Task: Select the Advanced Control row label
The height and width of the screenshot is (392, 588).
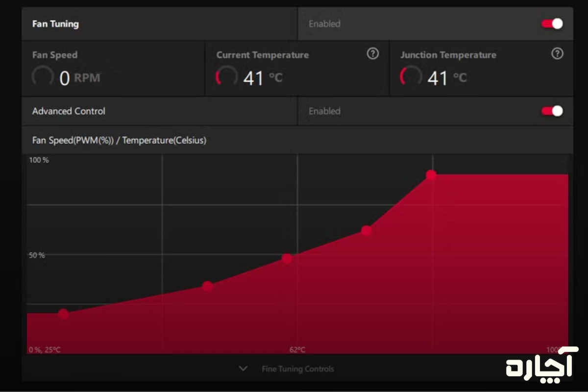Action: point(69,111)
